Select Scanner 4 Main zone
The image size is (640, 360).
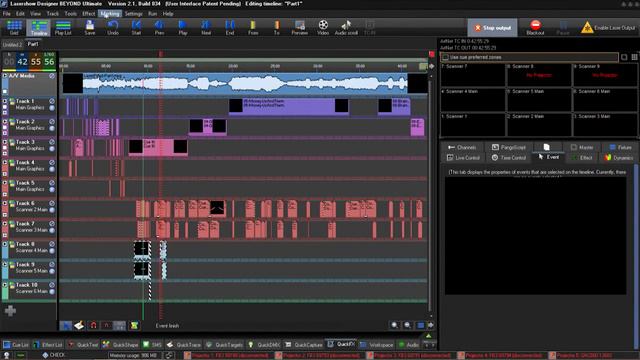[473, 100]
